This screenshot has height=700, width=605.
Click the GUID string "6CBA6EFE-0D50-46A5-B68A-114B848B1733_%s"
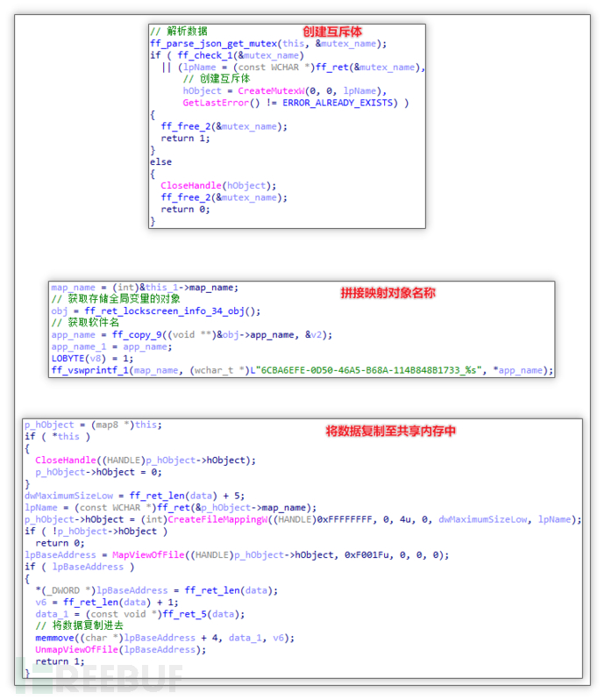[368, 370]
